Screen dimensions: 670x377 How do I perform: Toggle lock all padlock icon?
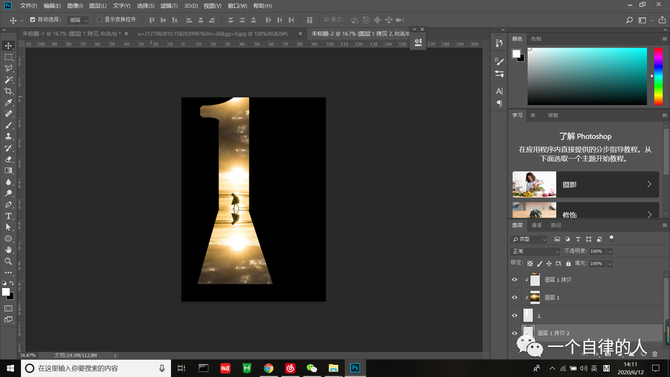pyautogui.click(x=568, y=264)
